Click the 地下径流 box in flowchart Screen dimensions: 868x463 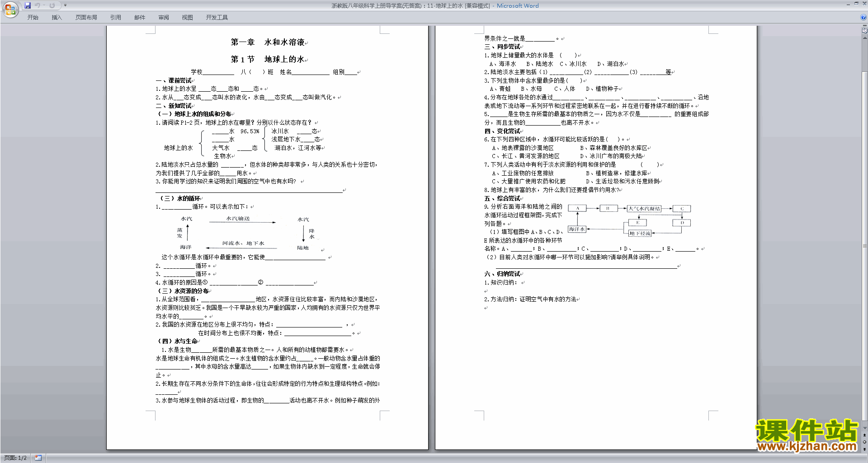click(640, 233)
